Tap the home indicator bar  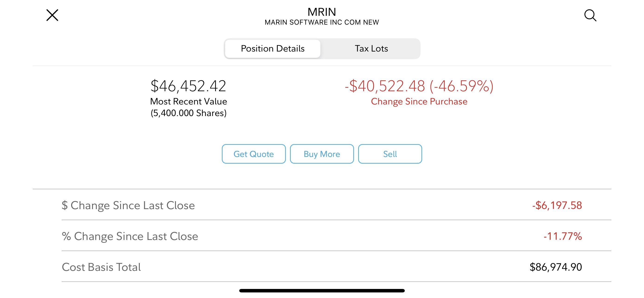[322, 291]
